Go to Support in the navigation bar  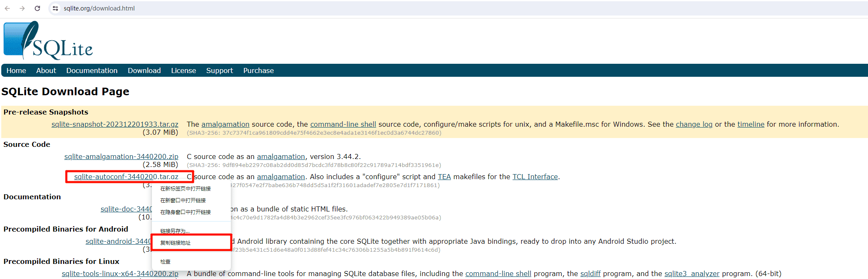[220, 70]
